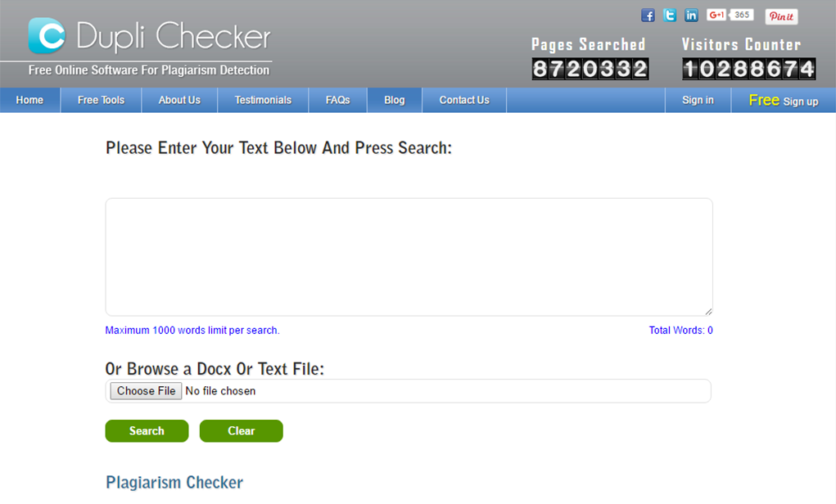Click the Google +1 button
836x504 pixels.
click(717, 15)
